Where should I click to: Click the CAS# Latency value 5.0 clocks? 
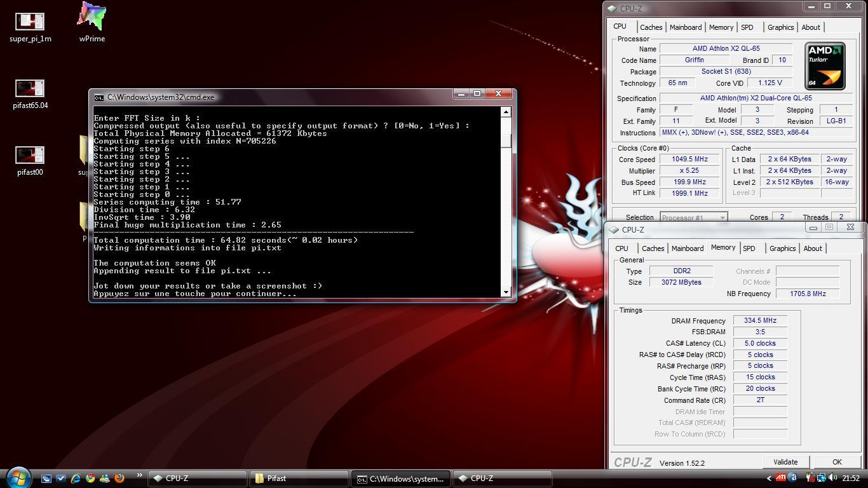tap(760, 343)
